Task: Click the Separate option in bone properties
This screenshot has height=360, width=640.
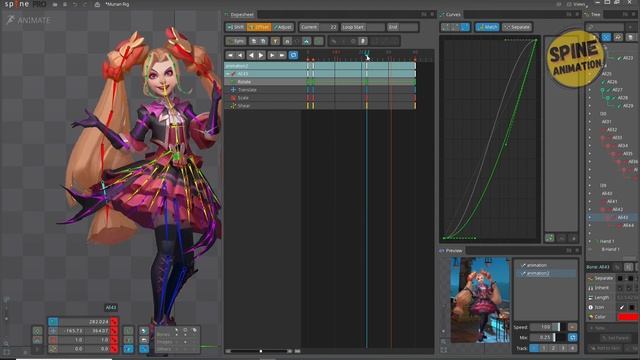Action: (604, 278)
